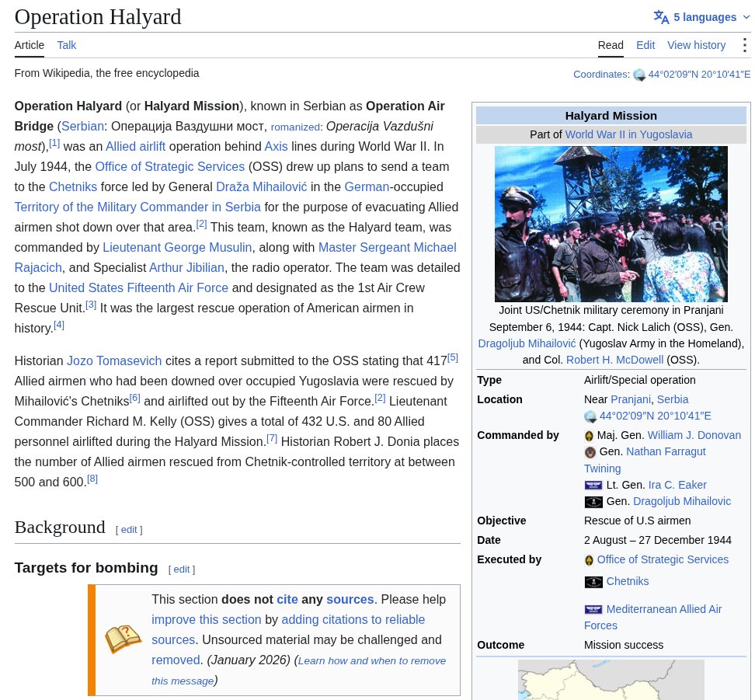Select the 'Mission success' outcome text
Screen dimensions: 755x700
[x=624, y=645]
